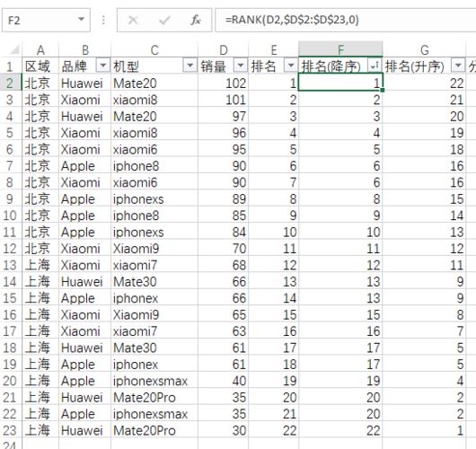This screenshot has height=449, width=476.
Task: Click cell C12 Xiaomi9 in row 12
Action: [154, 249]
